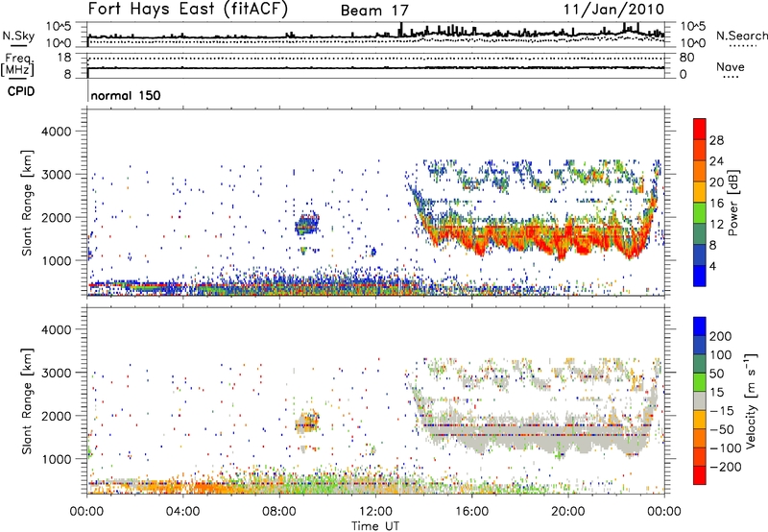Select the "Beam 17" label
768x532 pixels.
coord(374,11)
